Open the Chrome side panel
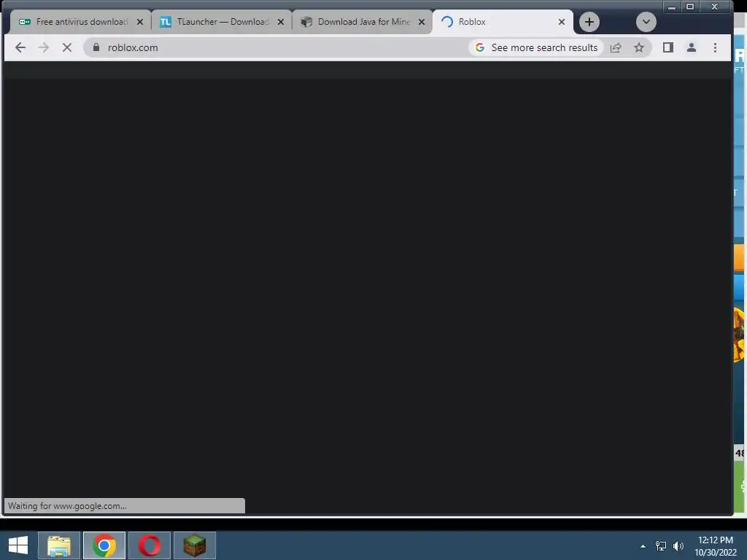The width and height of the screenshot is (747, 560). (x=668, y=47)
